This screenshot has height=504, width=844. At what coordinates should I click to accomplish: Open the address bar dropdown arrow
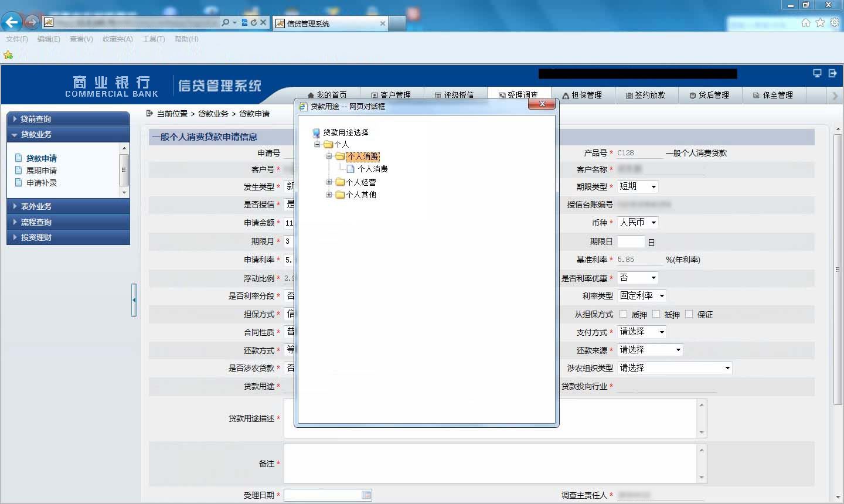pyautogui.click(x=235, y=22)
